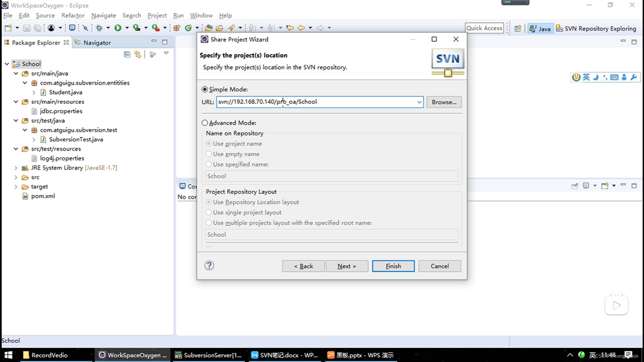Click the Last Edit Location icon
This screenshot has width=644, height=362.
coord(290,28)
